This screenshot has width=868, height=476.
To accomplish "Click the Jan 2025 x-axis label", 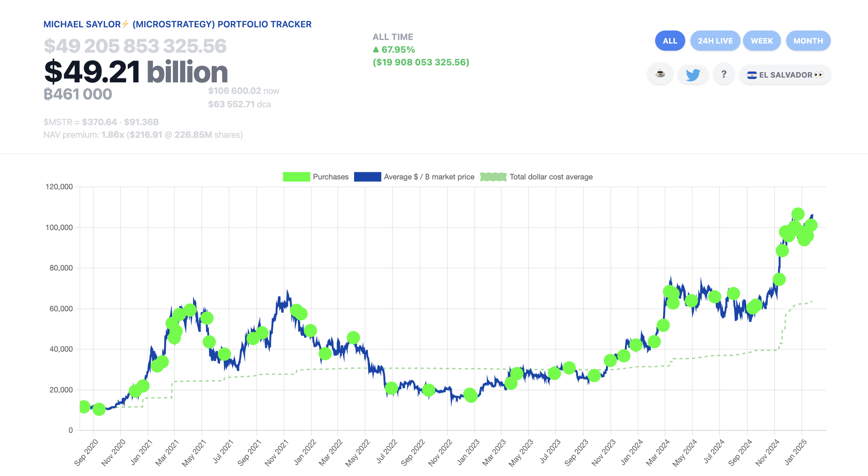I will coord(795,451).
